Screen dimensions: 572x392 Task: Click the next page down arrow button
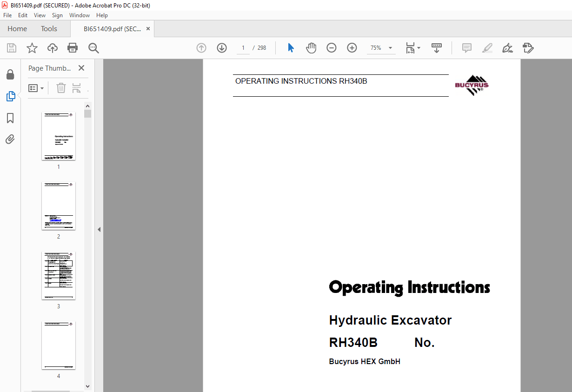tap(222, 47)
